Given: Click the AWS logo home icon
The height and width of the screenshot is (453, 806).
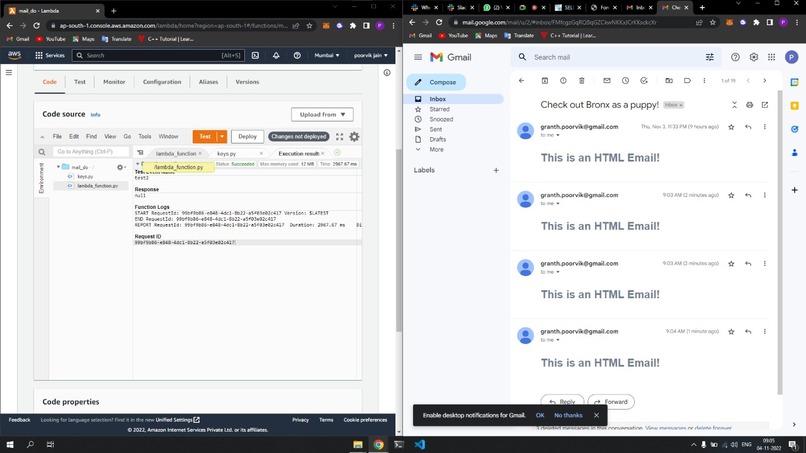Looking at the screenshot, I should click(x=14, y=56).
